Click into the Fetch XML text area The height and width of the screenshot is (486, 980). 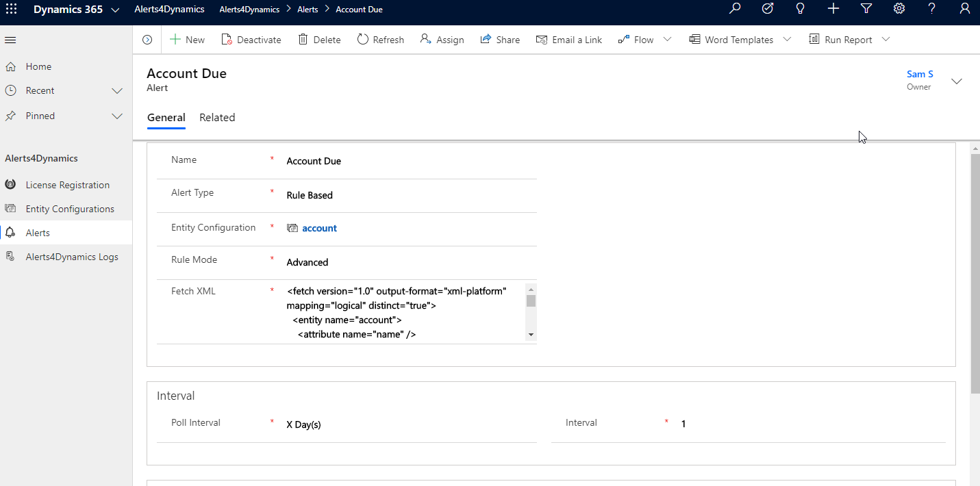[x=405, y=312]
